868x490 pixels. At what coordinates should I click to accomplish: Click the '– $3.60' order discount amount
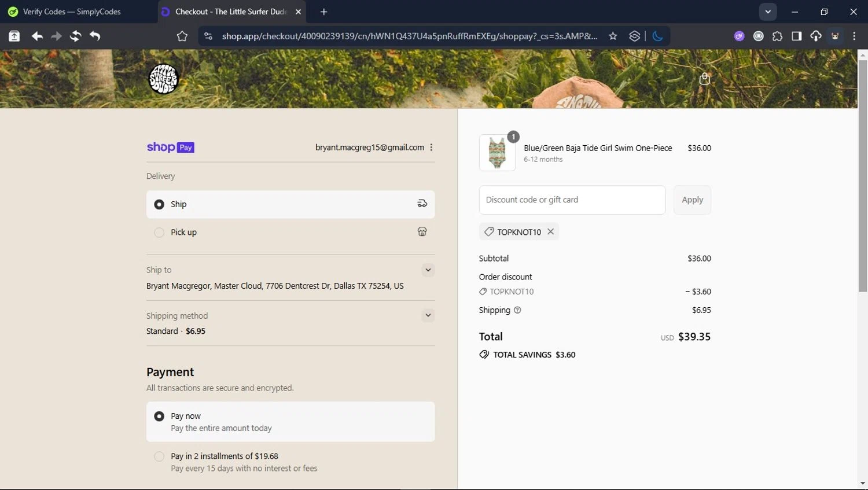tap(698, 292)
